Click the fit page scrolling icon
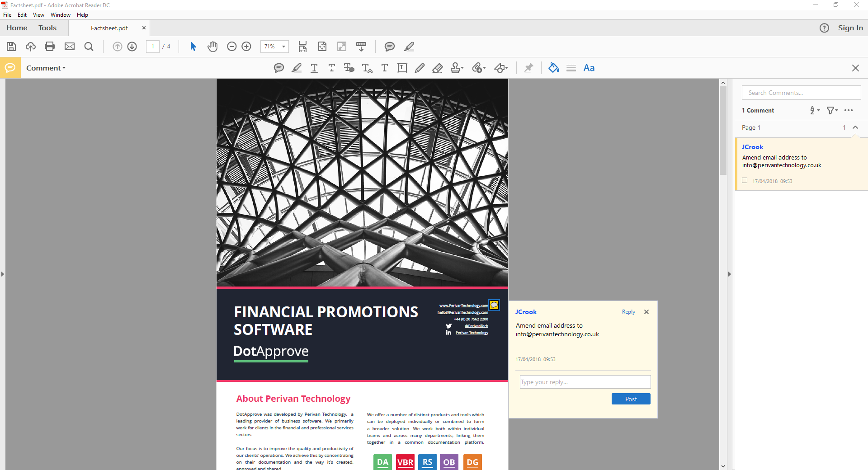This screenshot has height=470, width=868. point(302,47)
